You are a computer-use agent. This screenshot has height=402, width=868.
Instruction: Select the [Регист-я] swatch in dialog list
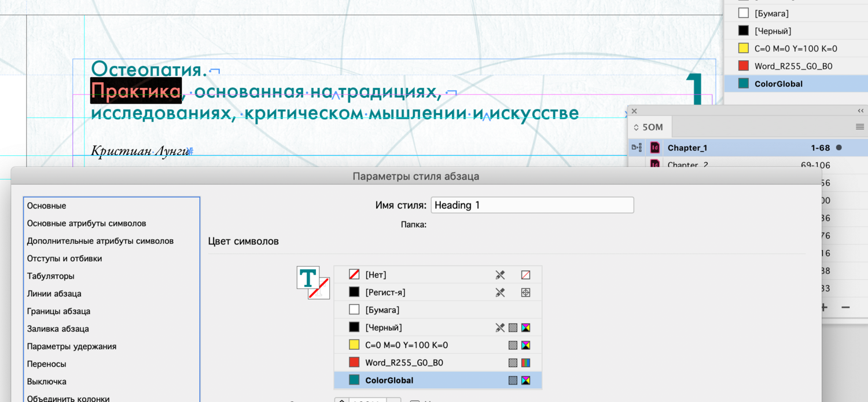pyautogui.click(x=438, y=293)
